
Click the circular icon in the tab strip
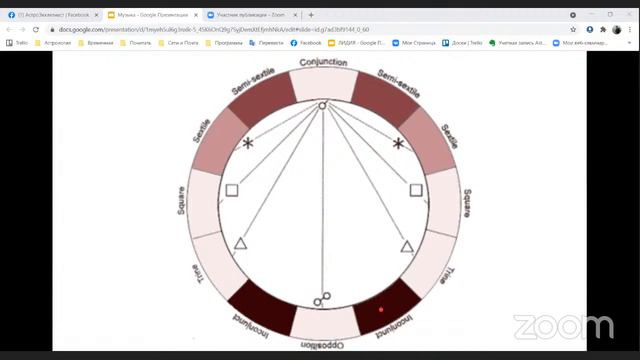pos(573,15)
